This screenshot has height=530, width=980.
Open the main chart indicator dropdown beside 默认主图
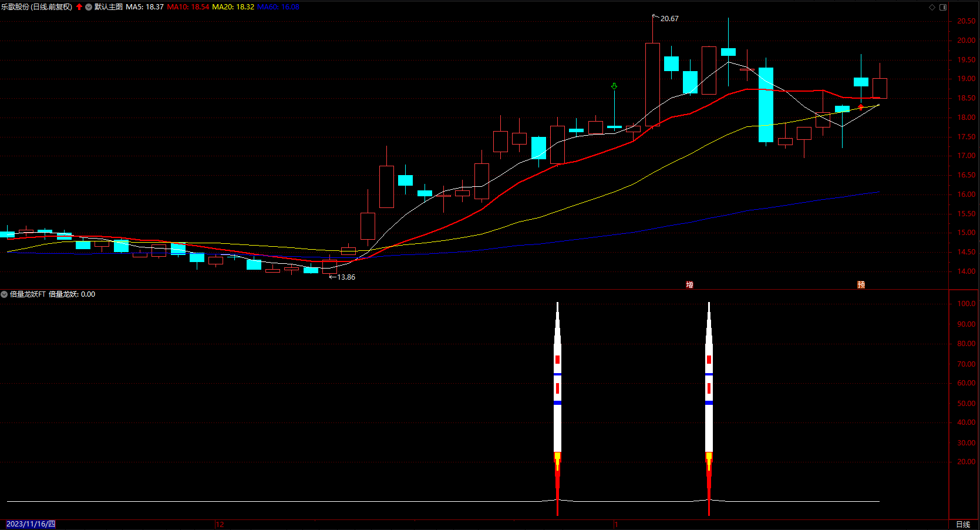coord(89,7)
